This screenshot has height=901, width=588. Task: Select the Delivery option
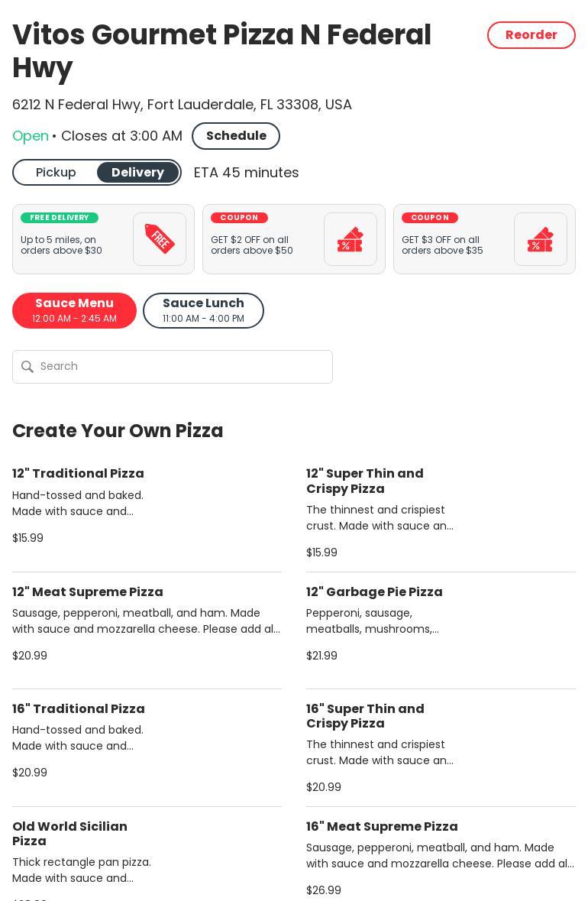[137, 173]
